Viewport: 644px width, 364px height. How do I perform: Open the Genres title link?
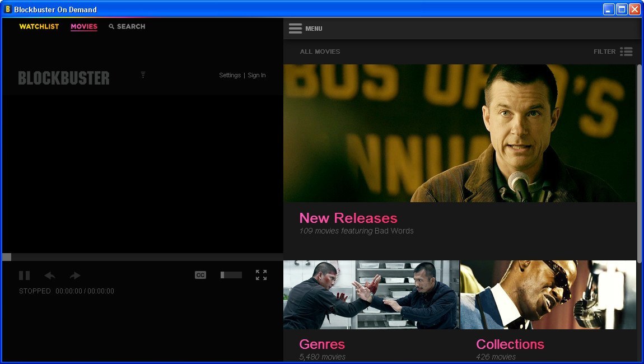point(322,344)
